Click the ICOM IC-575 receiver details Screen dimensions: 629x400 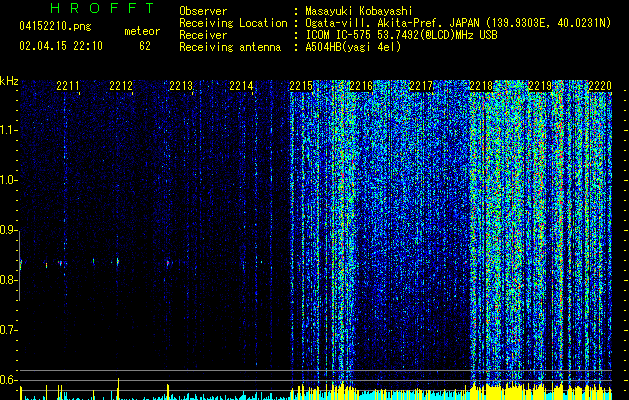pyautogui.click(x=401, y=35)
